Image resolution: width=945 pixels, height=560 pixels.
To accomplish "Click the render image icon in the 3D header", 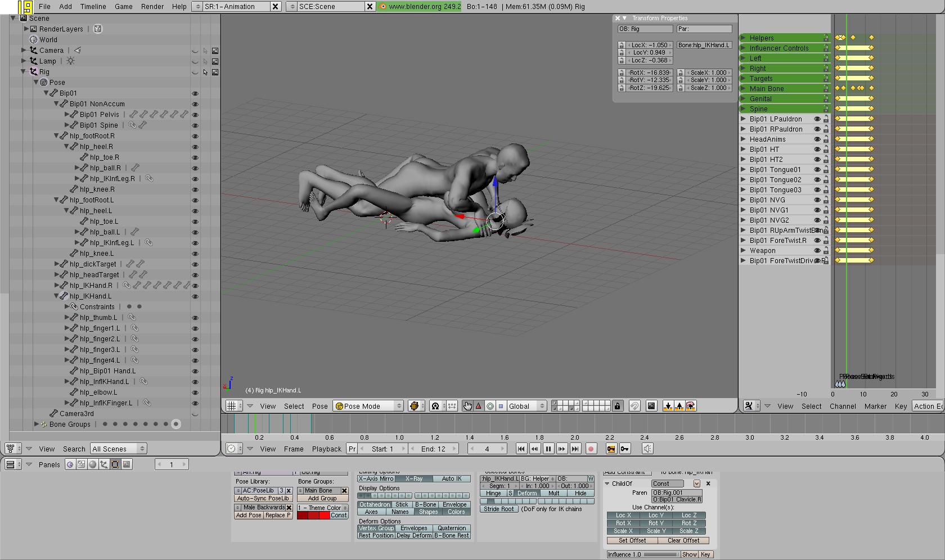I will pyautogui.click(x=651, y=406).
